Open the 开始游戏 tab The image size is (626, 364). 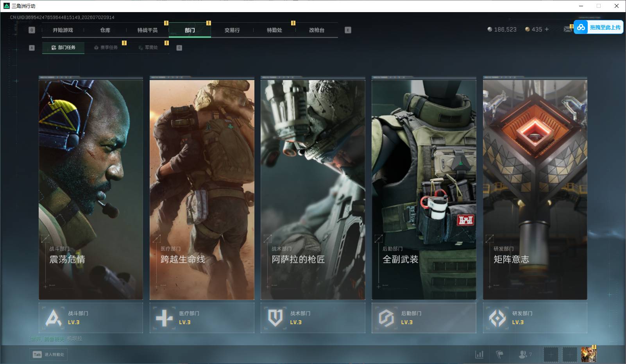point(63,30)
